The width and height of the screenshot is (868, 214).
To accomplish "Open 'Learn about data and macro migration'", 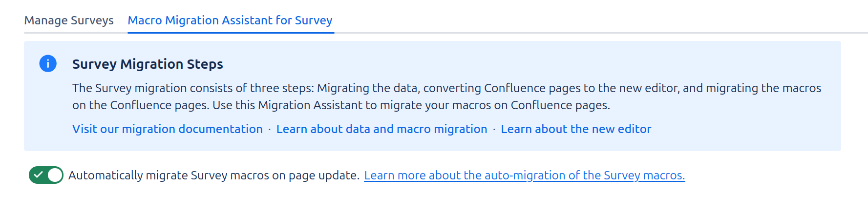I will [x=381, y=129].
